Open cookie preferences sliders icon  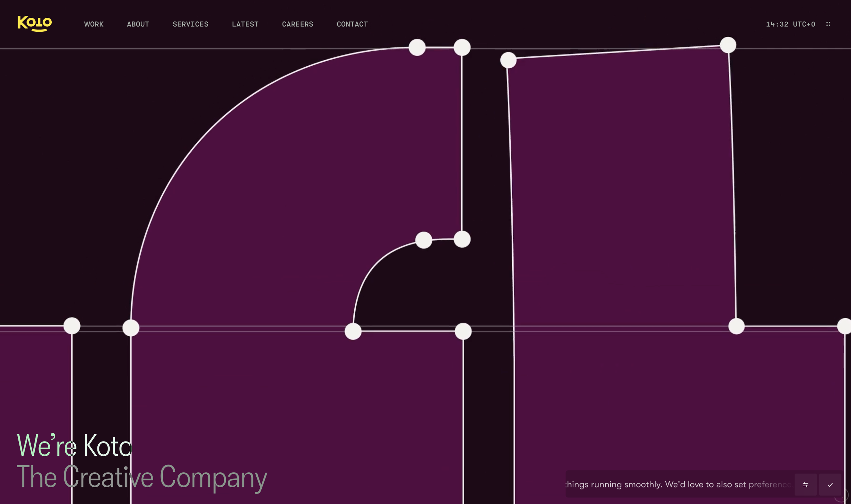click(x=805, y=485)
